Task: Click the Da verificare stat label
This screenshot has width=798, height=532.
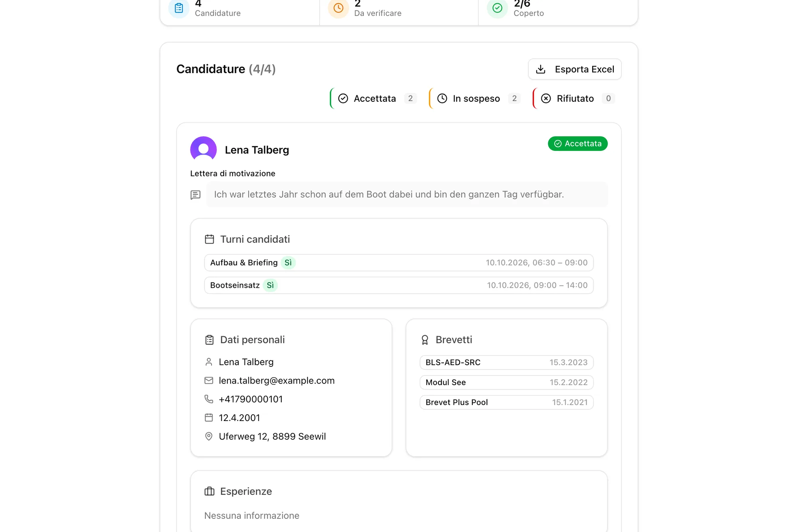Action: [378, 13]
